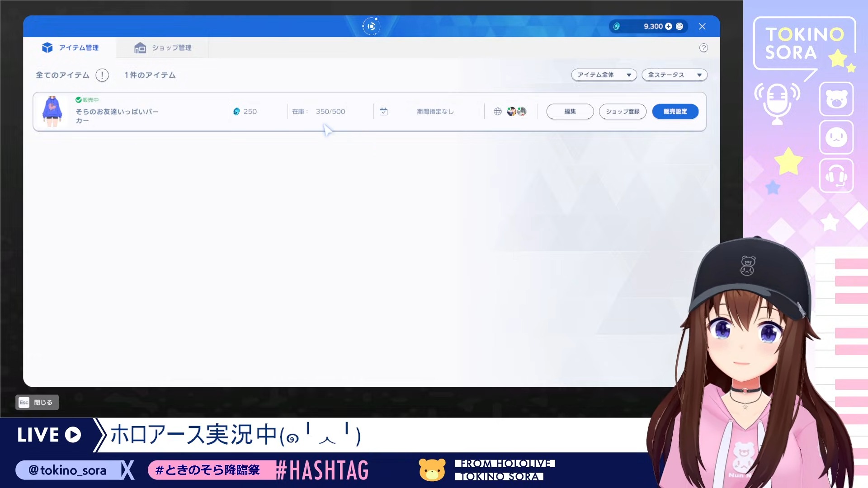Click the @tokino_sora handle

click(67, 470)
